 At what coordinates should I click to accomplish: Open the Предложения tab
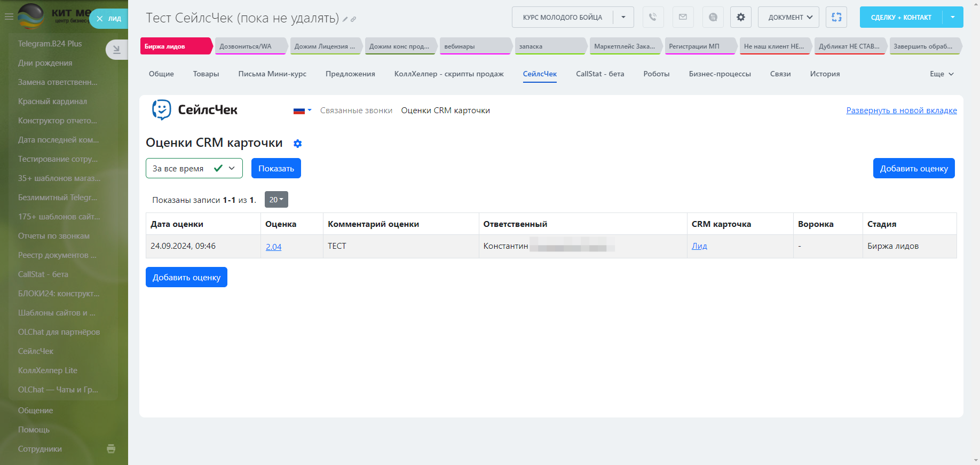coord(350,74)
